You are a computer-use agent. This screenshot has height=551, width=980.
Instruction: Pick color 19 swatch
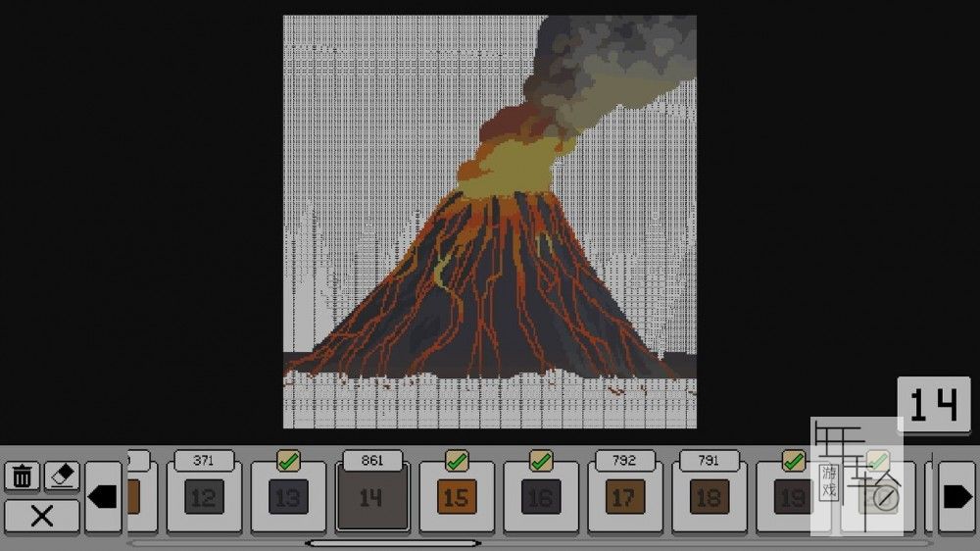[790, 497]
